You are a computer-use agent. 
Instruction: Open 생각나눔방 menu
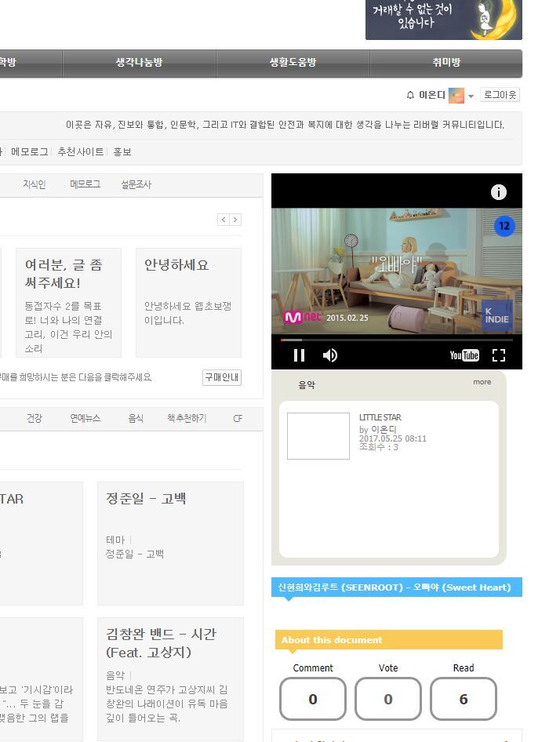tap(139, 63)
